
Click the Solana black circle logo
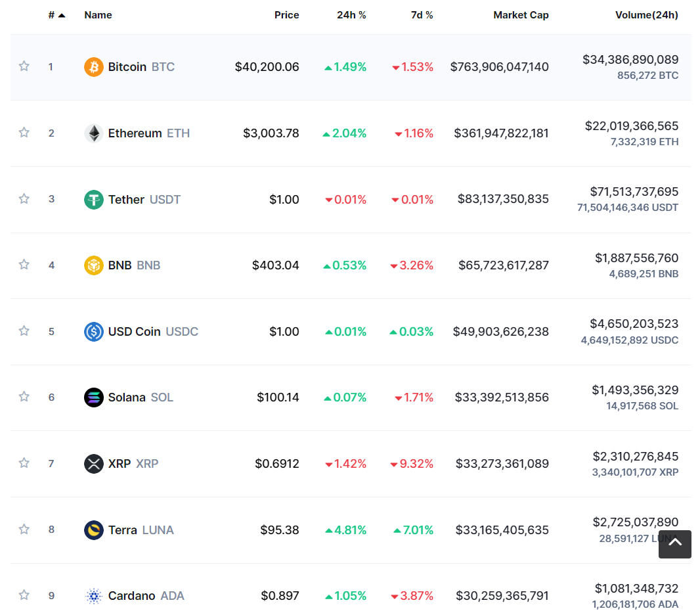click(94, 397)
